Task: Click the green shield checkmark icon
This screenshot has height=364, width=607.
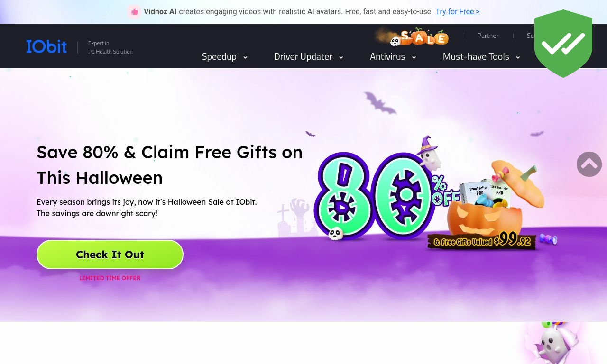Action: [563, 44]
